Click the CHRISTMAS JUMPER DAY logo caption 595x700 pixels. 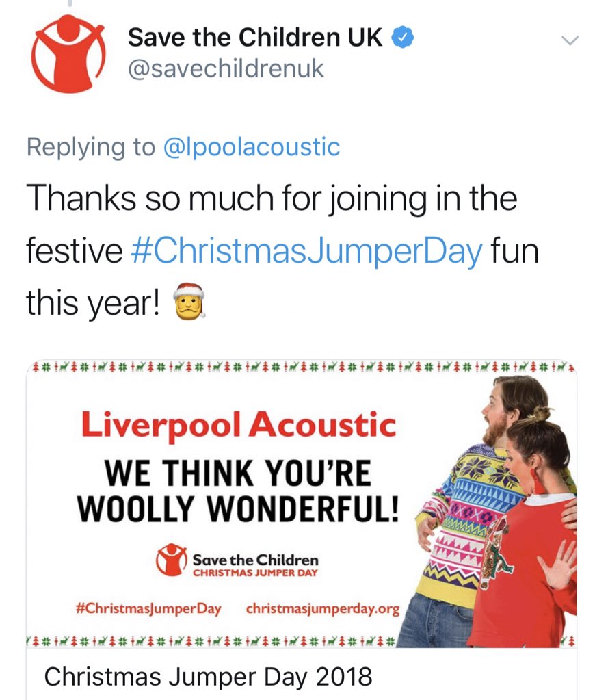(x=255, y=573)
